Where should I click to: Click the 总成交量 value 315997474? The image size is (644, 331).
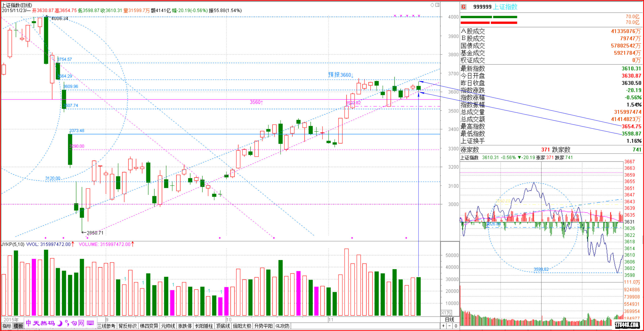coord(627,112)
